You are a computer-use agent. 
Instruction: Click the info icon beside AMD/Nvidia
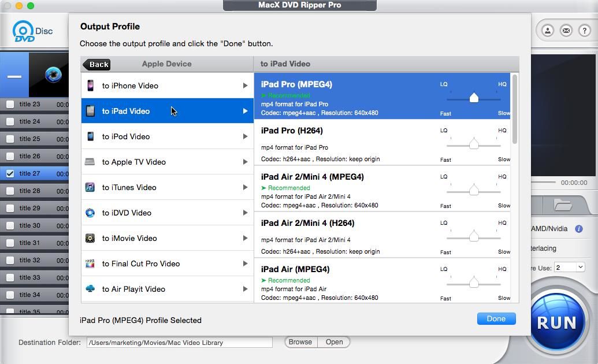(x=579, y=228)
